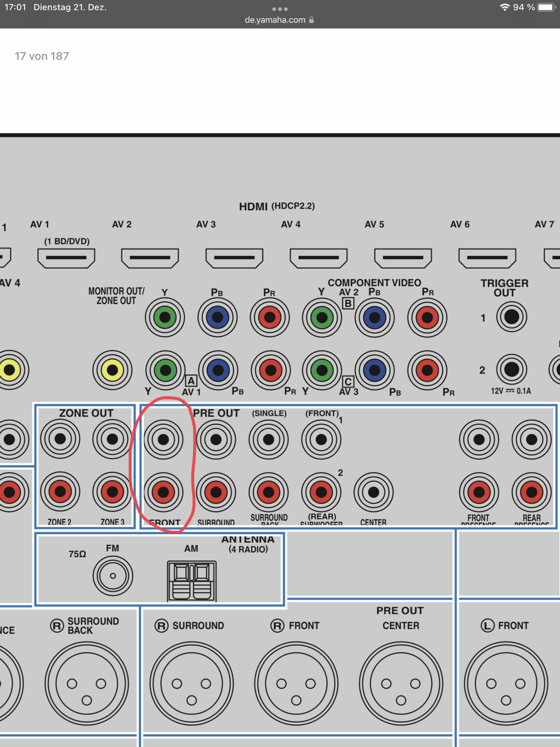Tap the three-dot multitasking menu at top

coord(280,9)
